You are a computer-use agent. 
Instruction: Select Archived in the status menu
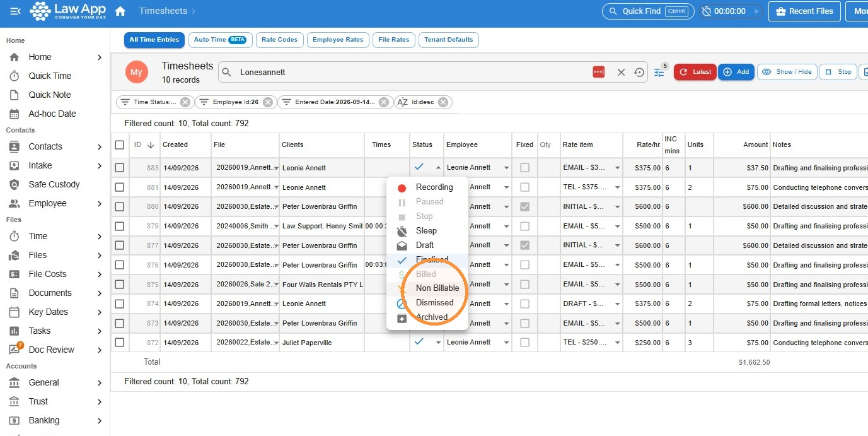point(427,317)
